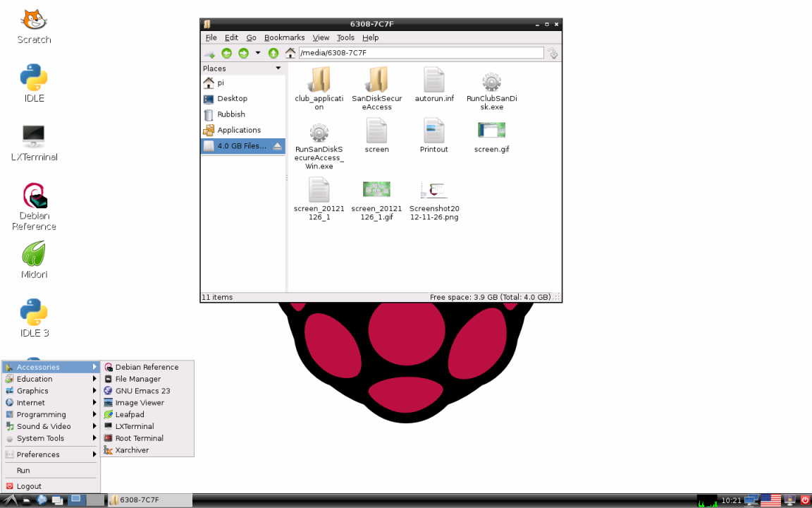
Task: Expand the Graphics submenu
Action: point(51,391)
